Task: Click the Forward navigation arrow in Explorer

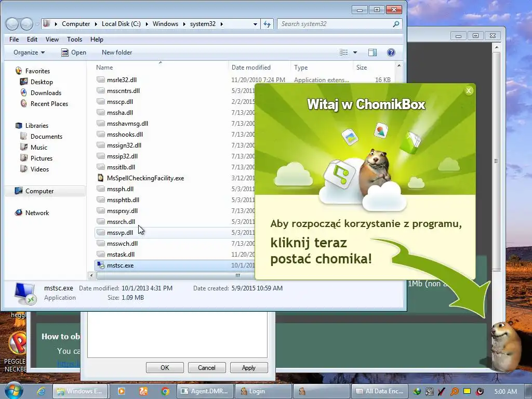Action: [26, 24]
